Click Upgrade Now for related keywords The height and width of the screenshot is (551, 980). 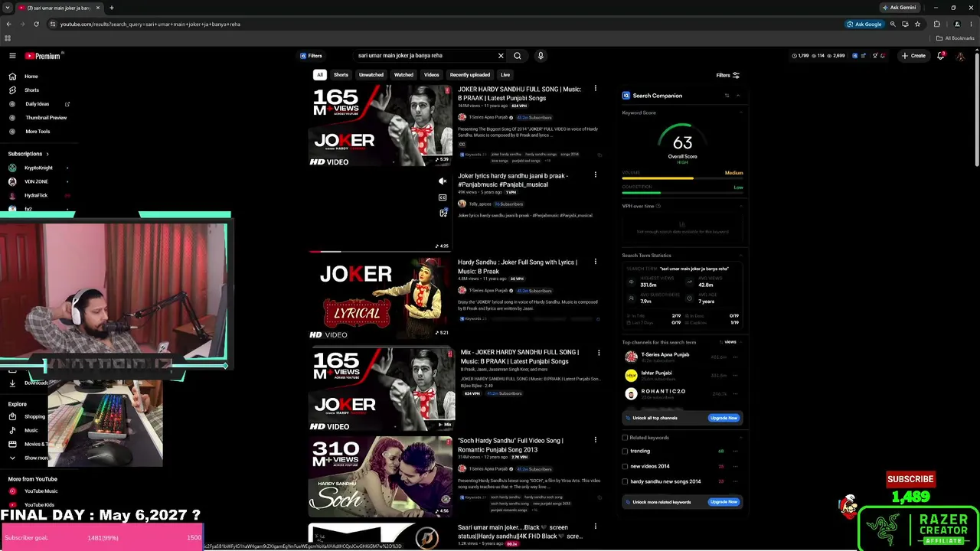(724, 502)
